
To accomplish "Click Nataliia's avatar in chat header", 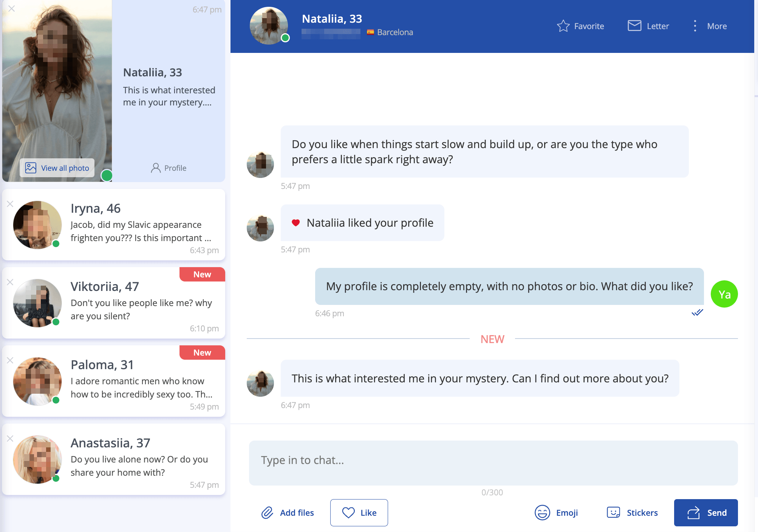I will (x=269, y=26).
